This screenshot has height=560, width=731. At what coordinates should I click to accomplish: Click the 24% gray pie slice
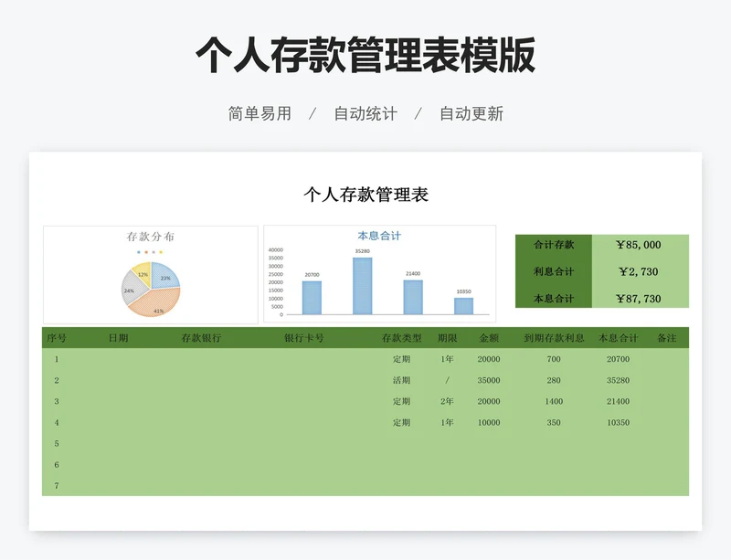131,288
